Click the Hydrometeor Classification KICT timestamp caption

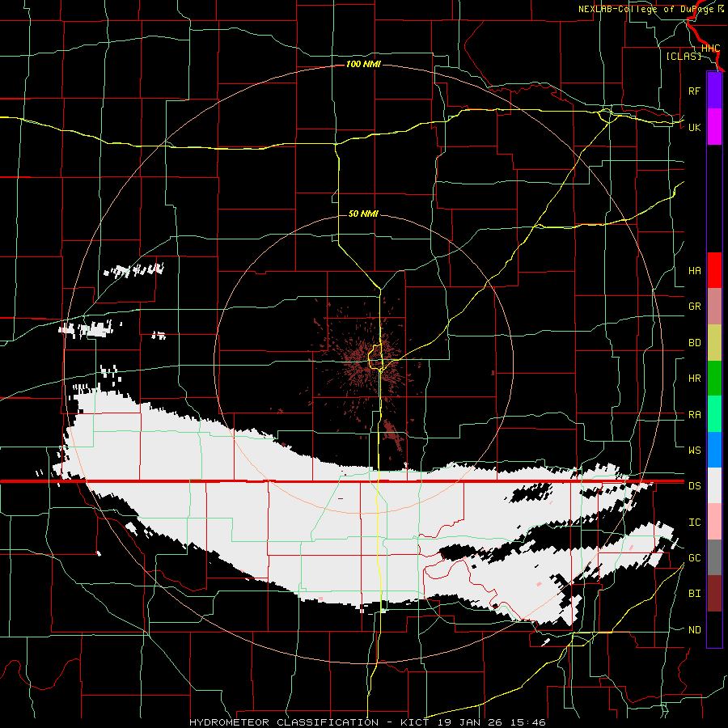pos(367,722)
